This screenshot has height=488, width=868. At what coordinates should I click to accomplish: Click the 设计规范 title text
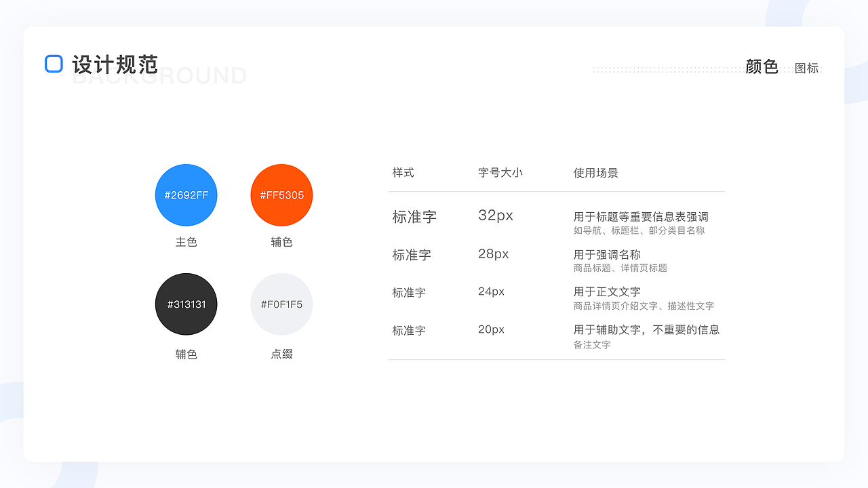114,64
